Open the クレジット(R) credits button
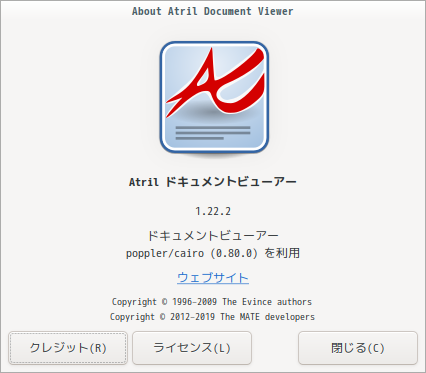 click(68, 348)
